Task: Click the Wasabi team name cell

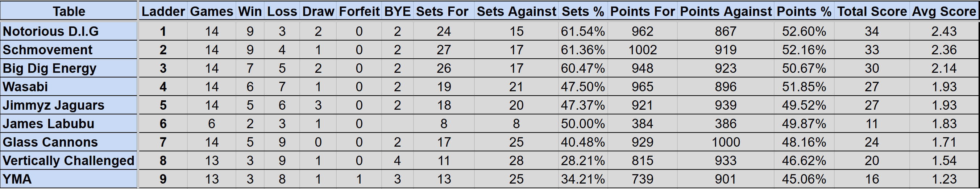Action: pos(68,87)
